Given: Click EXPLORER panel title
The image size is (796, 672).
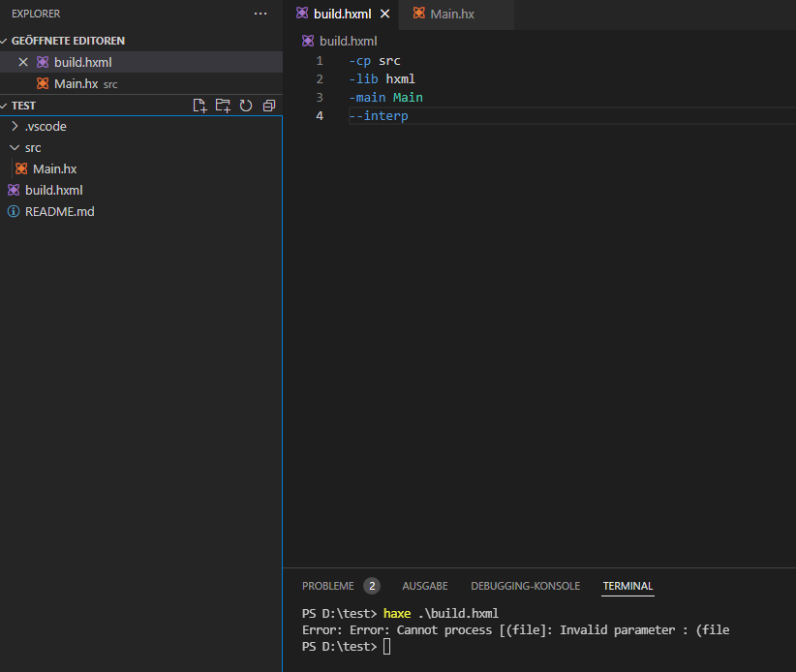Looking at the screenshot, I should tap(36, 14).
